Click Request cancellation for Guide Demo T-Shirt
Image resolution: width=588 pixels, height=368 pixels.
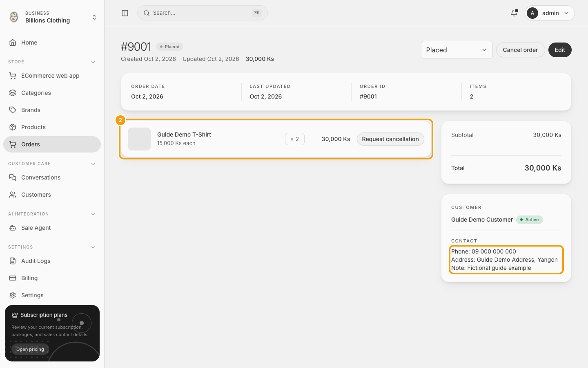click(x=390, y=139)
